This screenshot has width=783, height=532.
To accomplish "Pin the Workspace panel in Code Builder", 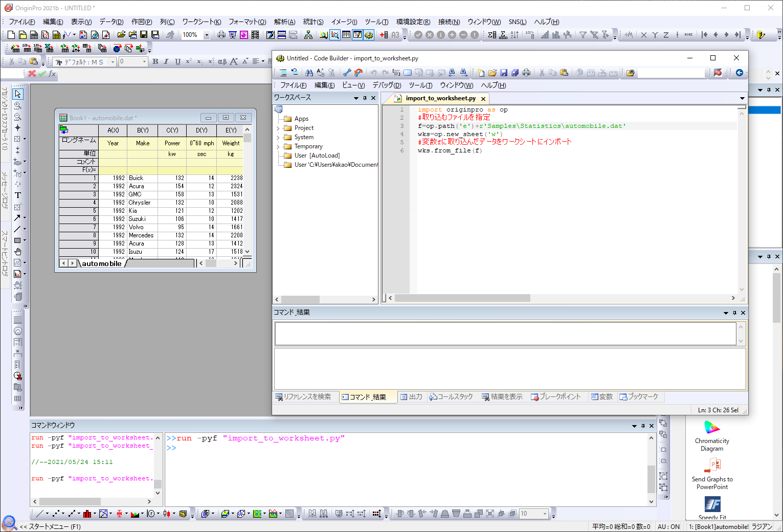I will coord(365,98).
